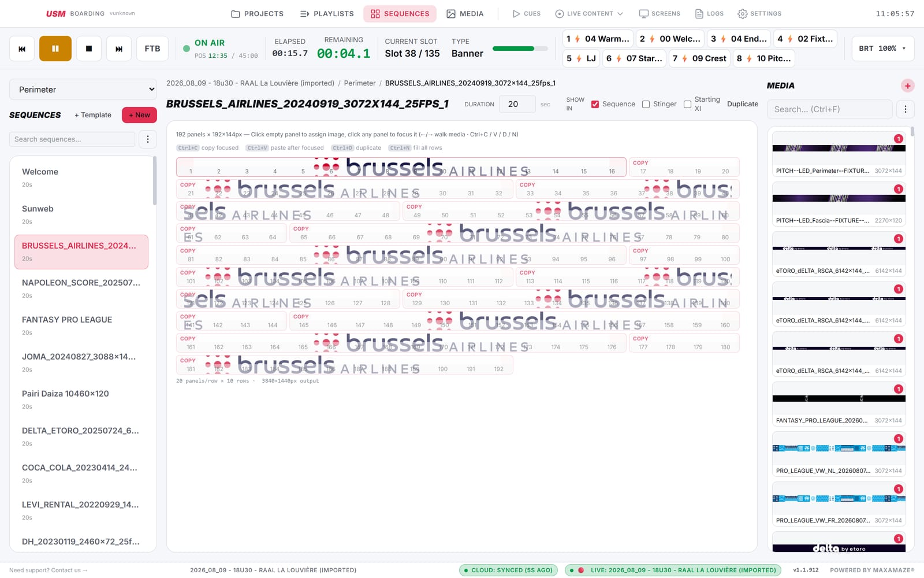Create a New sequence
The image size is (924, 578).
pos(139,115)
